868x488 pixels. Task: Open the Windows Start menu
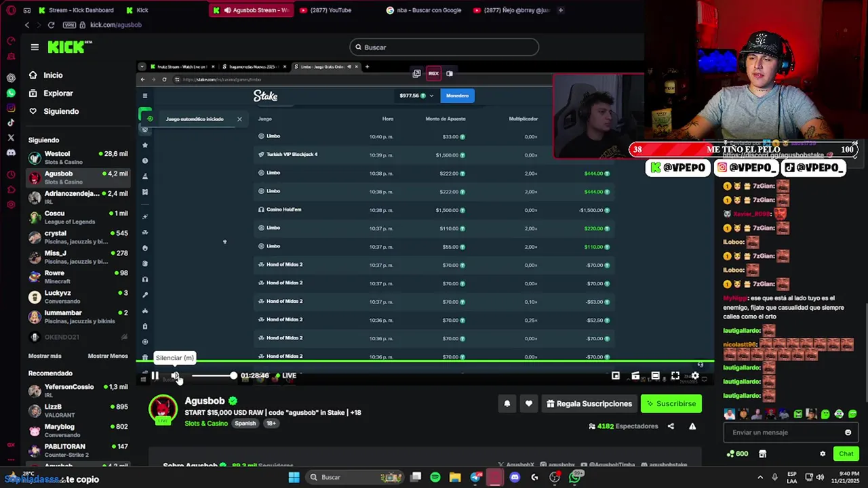(294, 477)
